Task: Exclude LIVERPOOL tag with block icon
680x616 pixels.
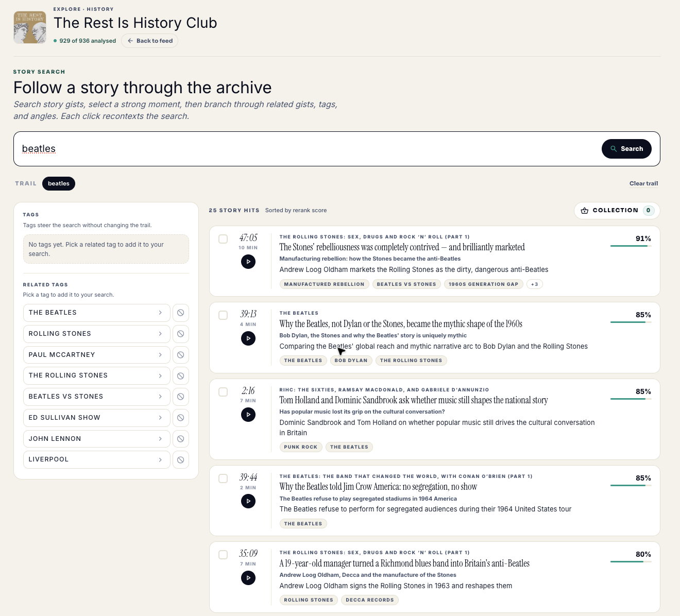Action: (181, 459)
